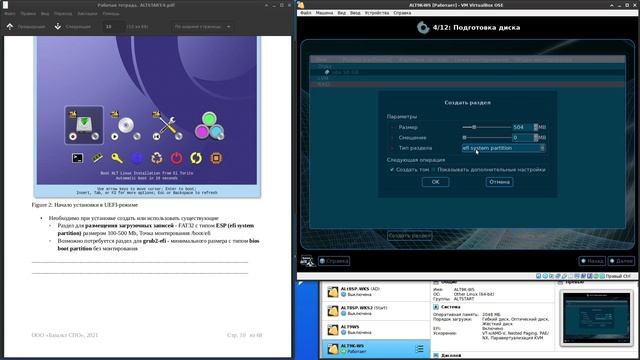The image size is (640, 360).
Task: Click the offset value field showing 0
Action: point(522,138)
